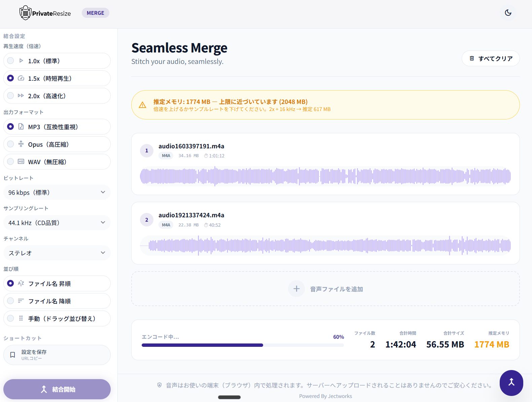This screenshot has height=402, width=532.
Task: Click the MP3 file icon
Action: [21, 126]
